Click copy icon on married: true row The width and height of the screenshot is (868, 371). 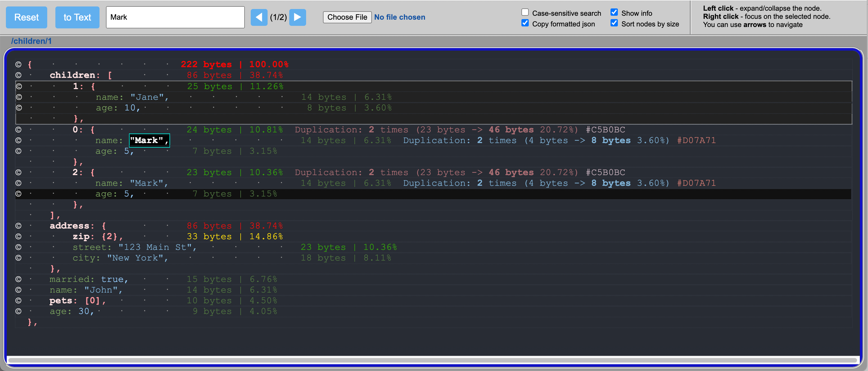[x=19, y=279]
